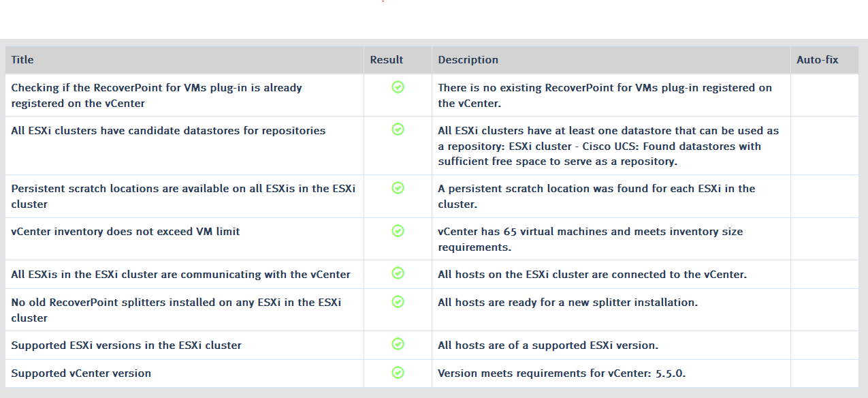868x398 pixels.
Task: Click description 'All hosts are ready for a new splitter installation'
Action: click(568, 303)
